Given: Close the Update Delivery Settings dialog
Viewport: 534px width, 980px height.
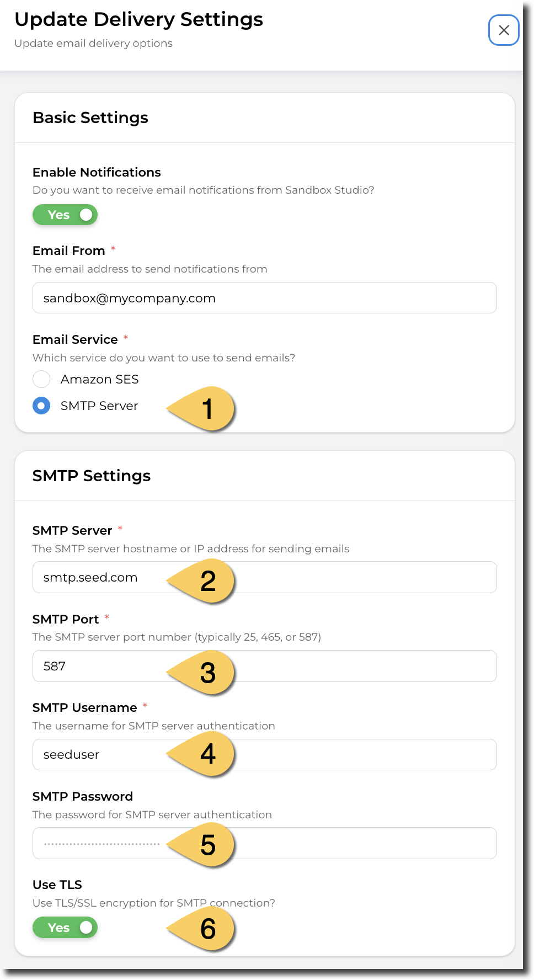Looking at the screenshot, I should pos(504,30).
